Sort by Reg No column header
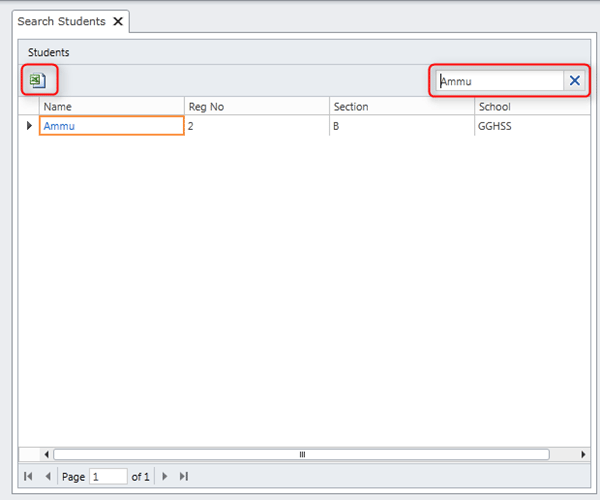The image size is (600, 500). [x=257, y=106]
